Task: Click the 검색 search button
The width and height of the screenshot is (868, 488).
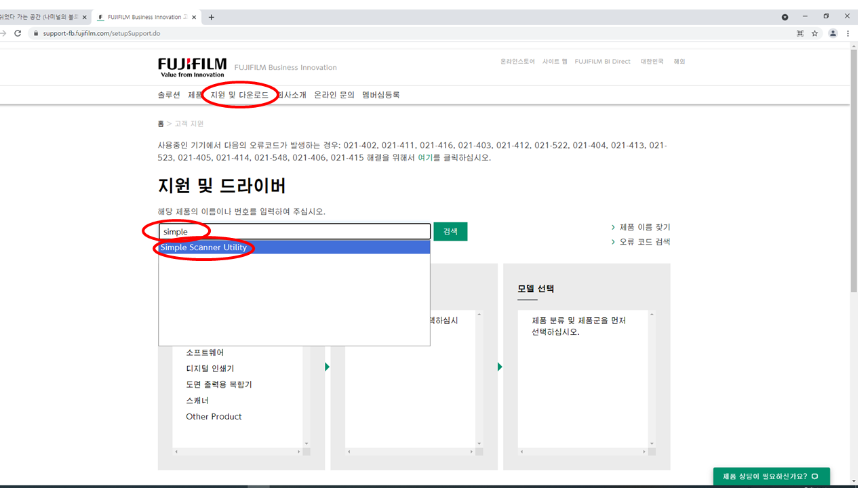Action: (x=450, y=231)
